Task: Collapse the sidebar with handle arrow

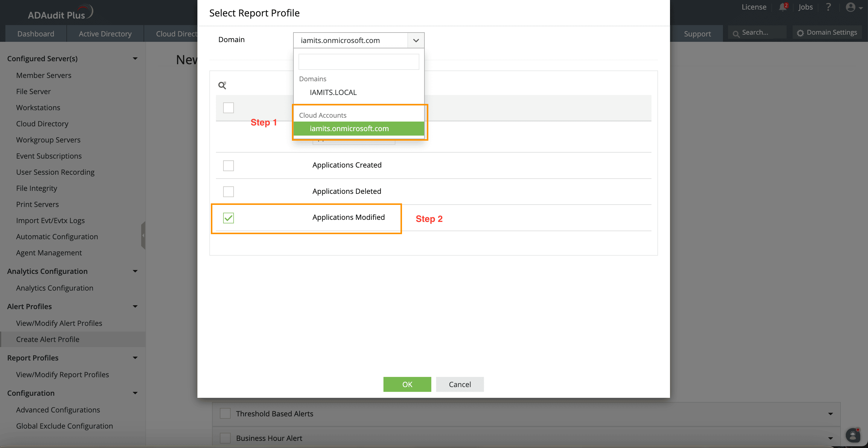Action: pos(143,235)
